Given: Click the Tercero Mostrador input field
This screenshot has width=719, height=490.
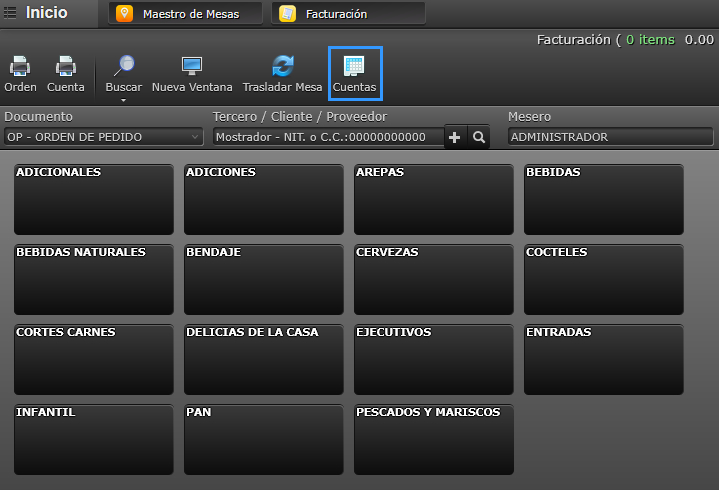Looking at the screenshot, I should point(328,137).
